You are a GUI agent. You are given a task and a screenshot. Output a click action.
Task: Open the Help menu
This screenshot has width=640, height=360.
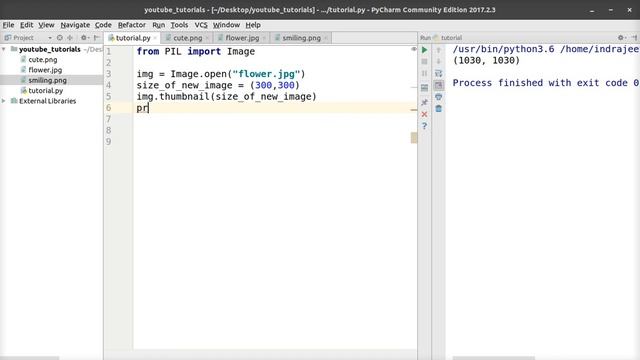(x=253, y=25)
